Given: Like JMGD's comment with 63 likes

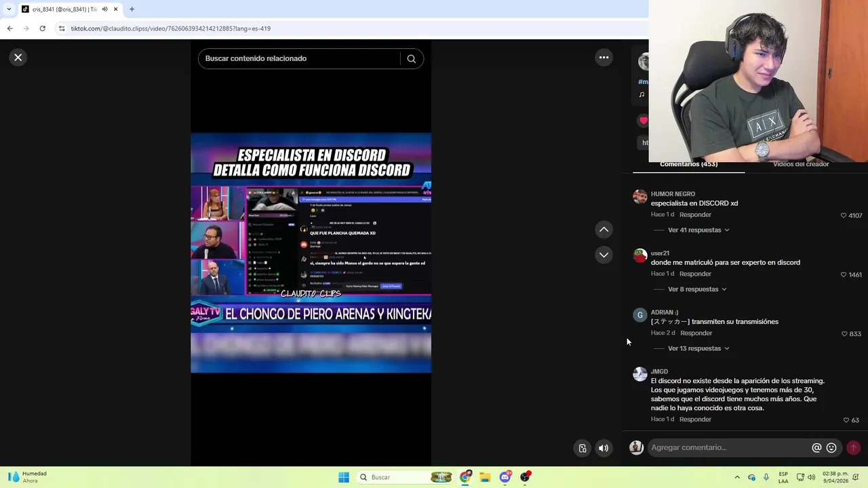Looking at the screenshot, I should (x=846, y=420).
